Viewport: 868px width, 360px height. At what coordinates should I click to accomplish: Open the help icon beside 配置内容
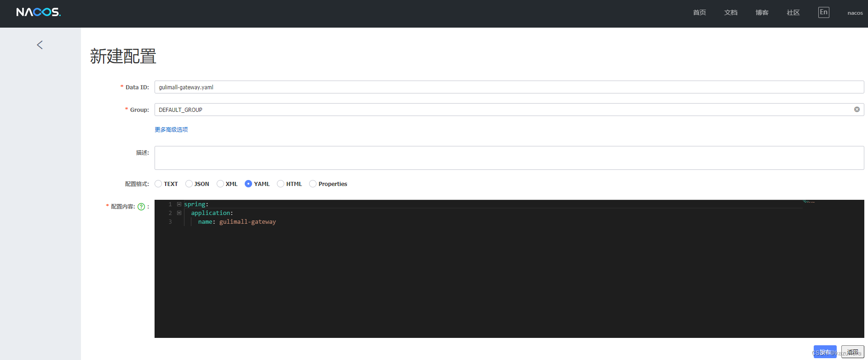click(x=141, y=207)
